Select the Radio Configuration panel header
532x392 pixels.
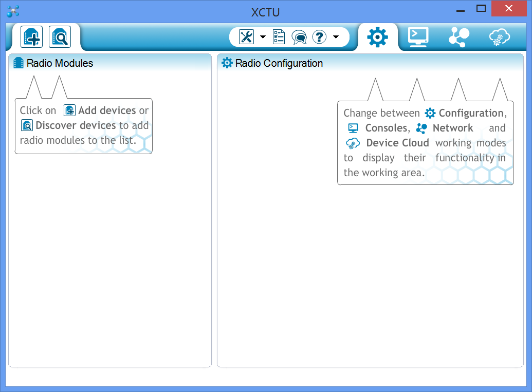coord(279,63)
